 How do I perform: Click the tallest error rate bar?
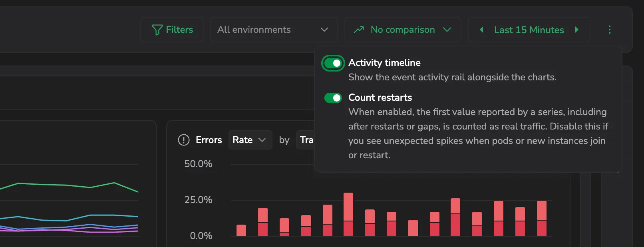(348, 214)
